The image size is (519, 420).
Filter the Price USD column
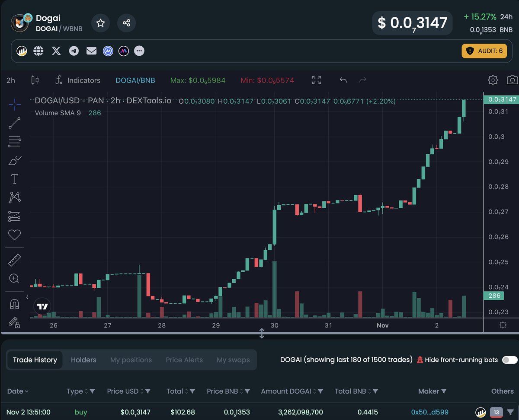point(148,391)
